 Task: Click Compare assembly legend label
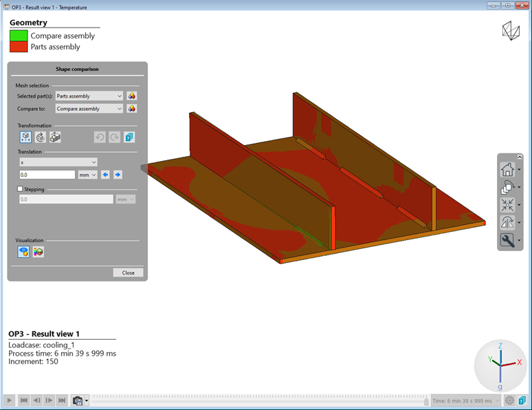click(63, 36)
